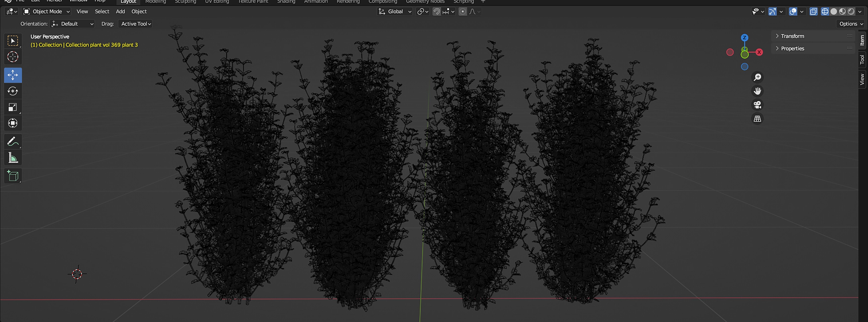Switch to Material Preview shading
Viewport: 868px width, 322px height.
(842, 11)
